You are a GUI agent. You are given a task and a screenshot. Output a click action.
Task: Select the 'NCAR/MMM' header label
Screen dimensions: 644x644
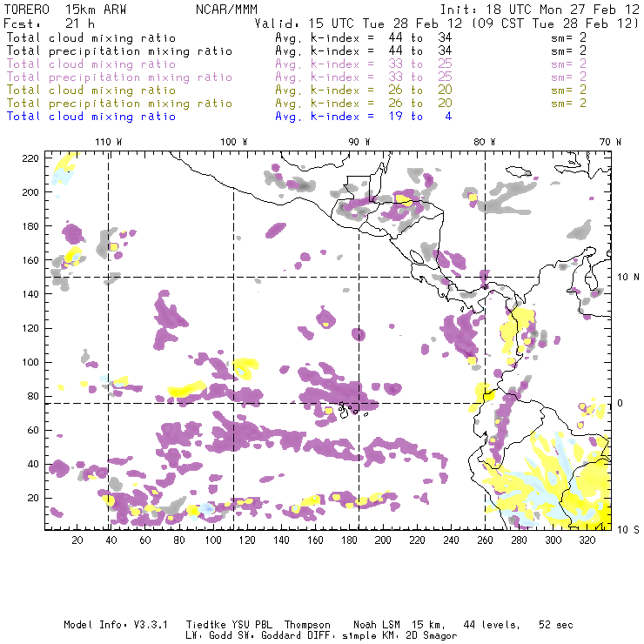tap(227, 10)
